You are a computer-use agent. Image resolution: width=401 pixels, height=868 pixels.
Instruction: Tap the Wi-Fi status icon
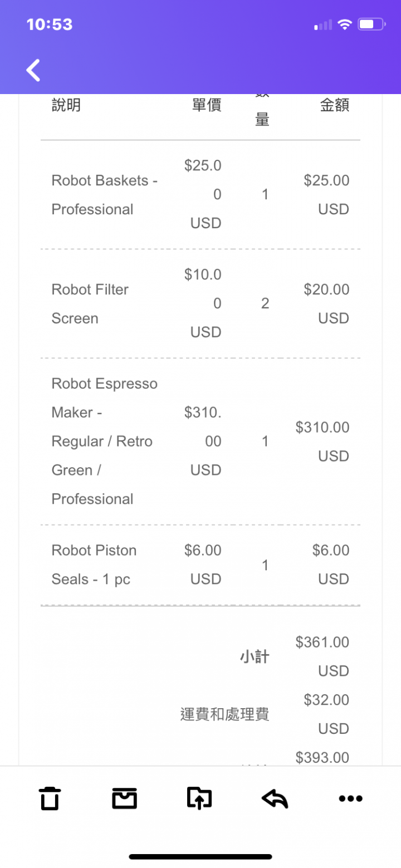pos(345,24)
